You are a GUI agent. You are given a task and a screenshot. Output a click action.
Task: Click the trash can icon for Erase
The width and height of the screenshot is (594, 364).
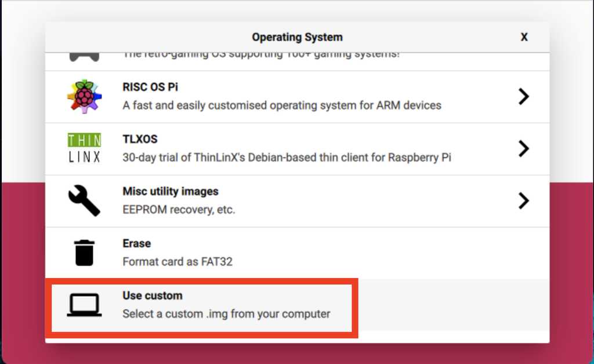pyautogui.click(x=84, y=253)
